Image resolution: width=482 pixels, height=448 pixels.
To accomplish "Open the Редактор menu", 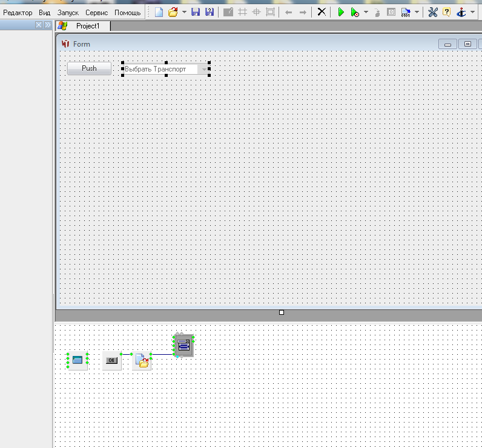I will 18,13.
